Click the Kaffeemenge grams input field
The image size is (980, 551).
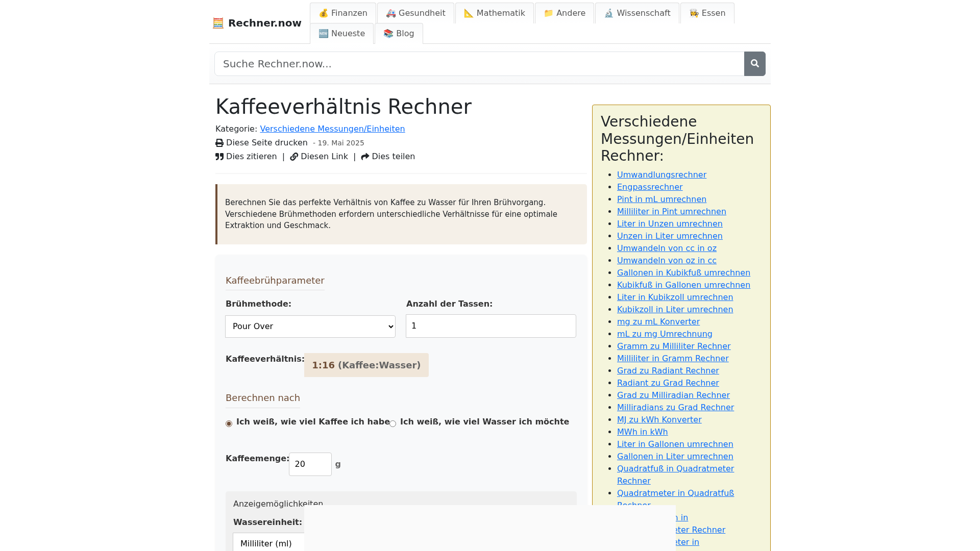pos(310,464)
